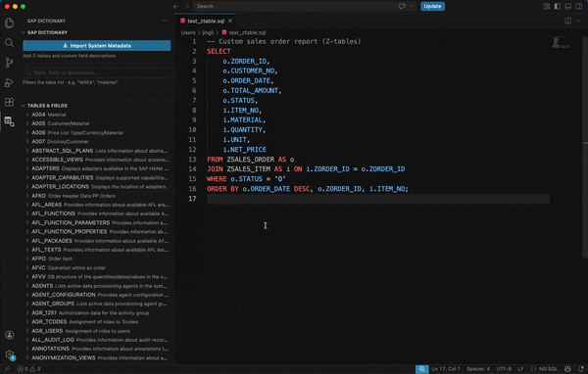This screenshot has width=588, height=374.
Task: Toggle the primary side bar visibility
Action: [558, 7]
